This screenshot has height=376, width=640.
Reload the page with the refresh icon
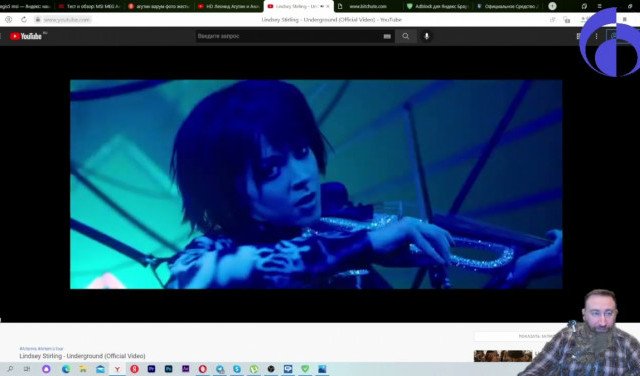click(x=24, y=20)
